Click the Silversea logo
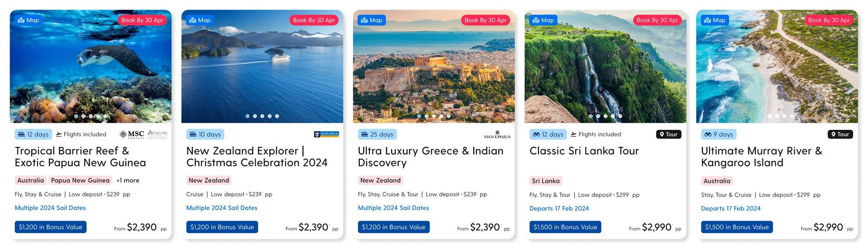The height and width of the screenshot is (249, 868). (x=497, y=135)
